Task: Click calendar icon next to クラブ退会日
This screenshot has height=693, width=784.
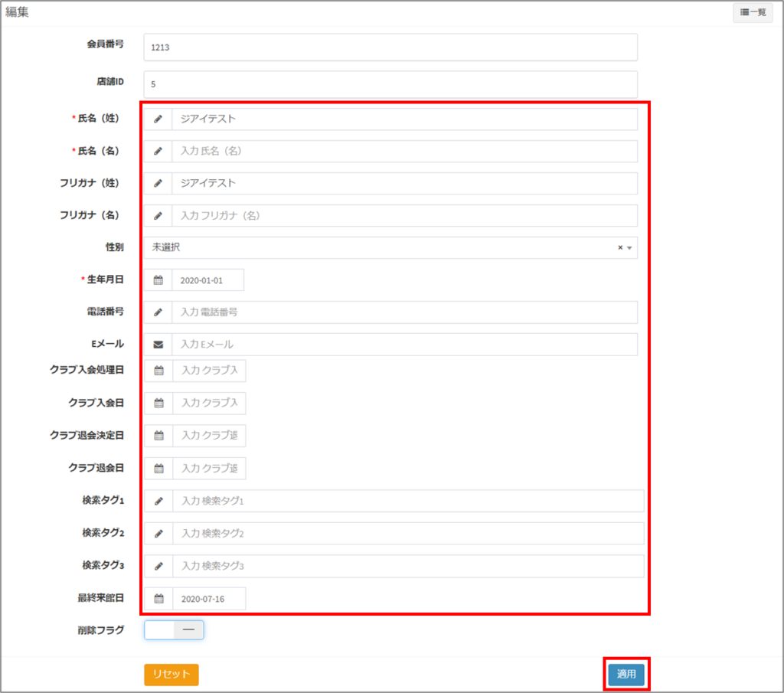Action: [x=158, y=468]
